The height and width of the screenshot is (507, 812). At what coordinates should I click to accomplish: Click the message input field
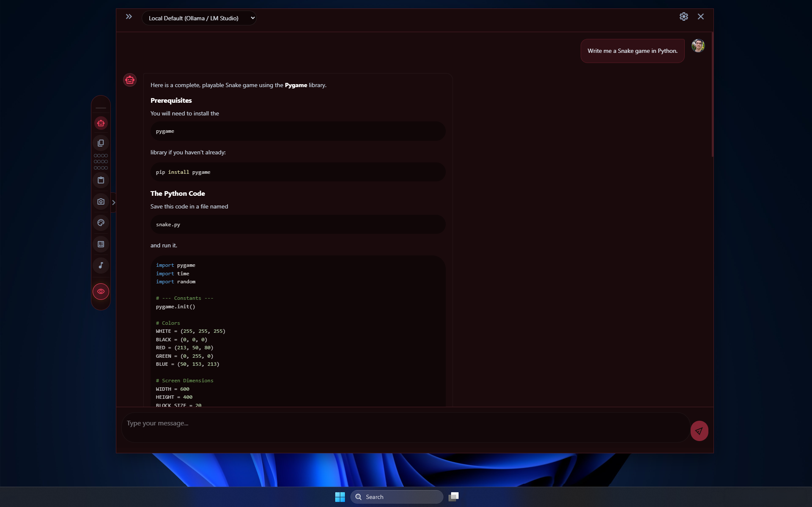tap(405, 428)
